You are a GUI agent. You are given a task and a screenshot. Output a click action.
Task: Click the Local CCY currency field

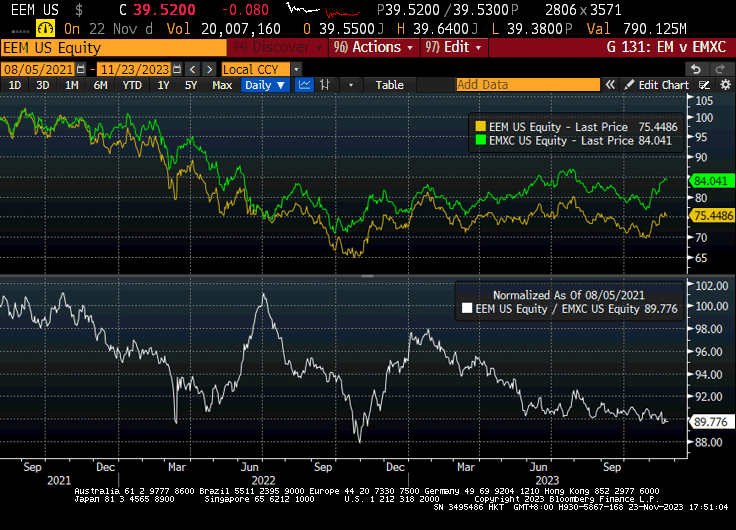coord(256,69)
